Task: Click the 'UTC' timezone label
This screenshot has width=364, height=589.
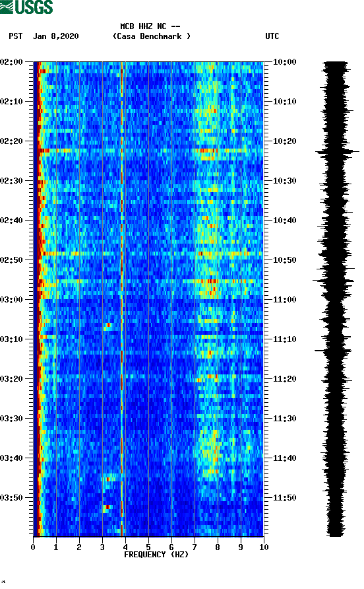Action: (272, 36)
